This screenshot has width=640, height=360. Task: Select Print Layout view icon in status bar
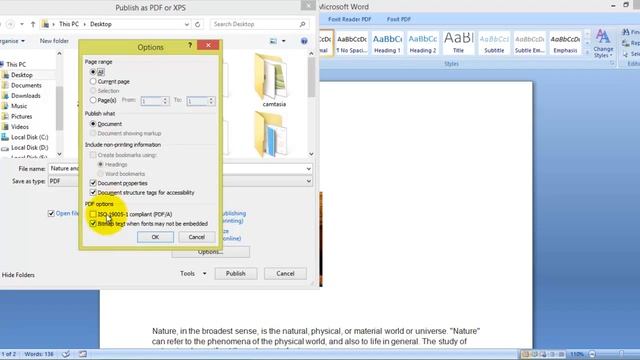(x=525, y=354)
